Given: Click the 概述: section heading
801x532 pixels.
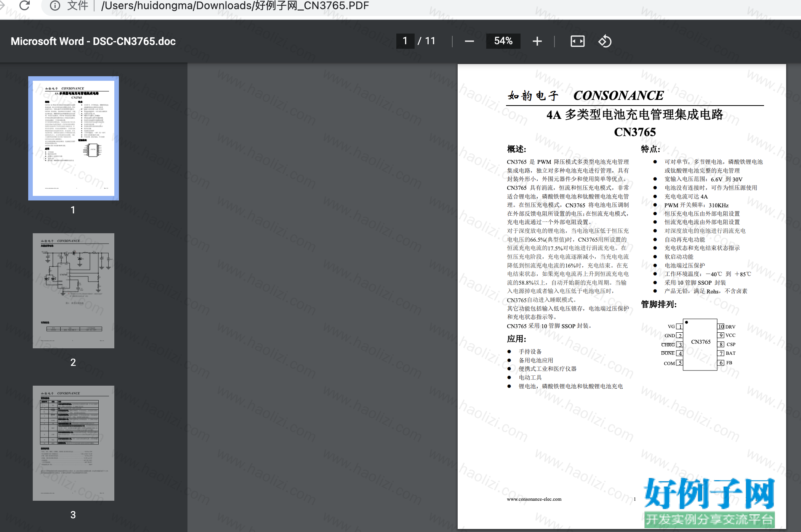Looking at the screenshot, I should tap(516, 149).
